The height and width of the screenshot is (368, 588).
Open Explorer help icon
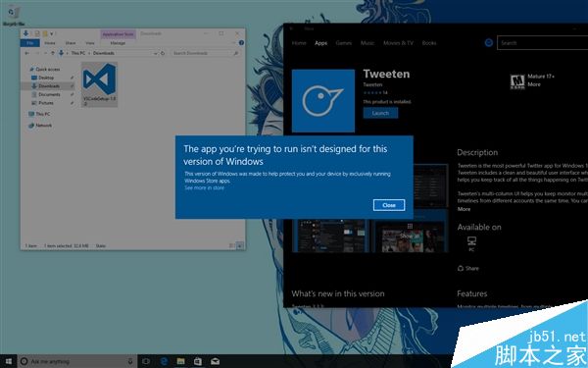pos(241,43)
